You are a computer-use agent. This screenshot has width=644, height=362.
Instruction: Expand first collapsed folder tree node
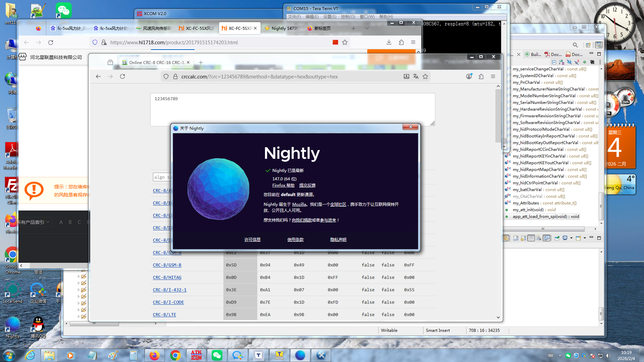coord(78,277)
